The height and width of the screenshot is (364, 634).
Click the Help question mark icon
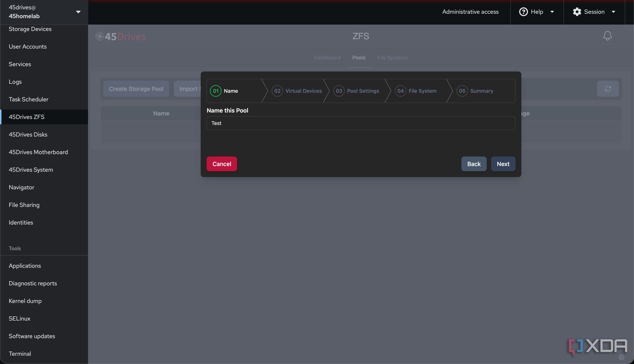(x=523, y=12)
